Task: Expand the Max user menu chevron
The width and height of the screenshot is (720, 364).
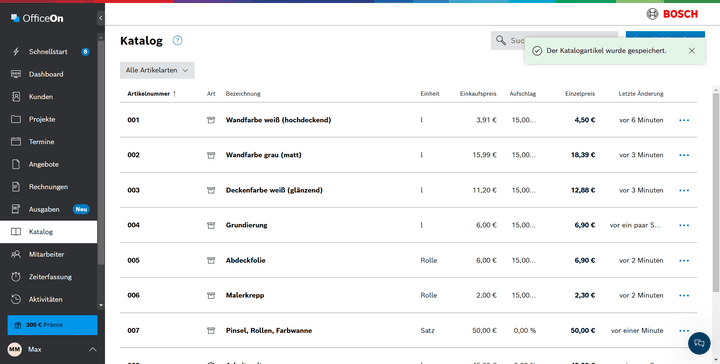Action: (92, 350)
